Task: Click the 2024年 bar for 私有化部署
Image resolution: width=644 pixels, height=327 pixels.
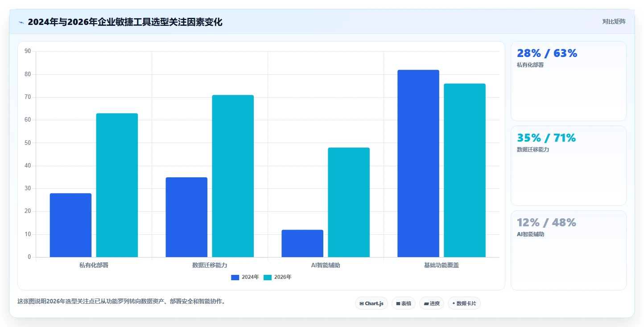Action: pos(70,225)
